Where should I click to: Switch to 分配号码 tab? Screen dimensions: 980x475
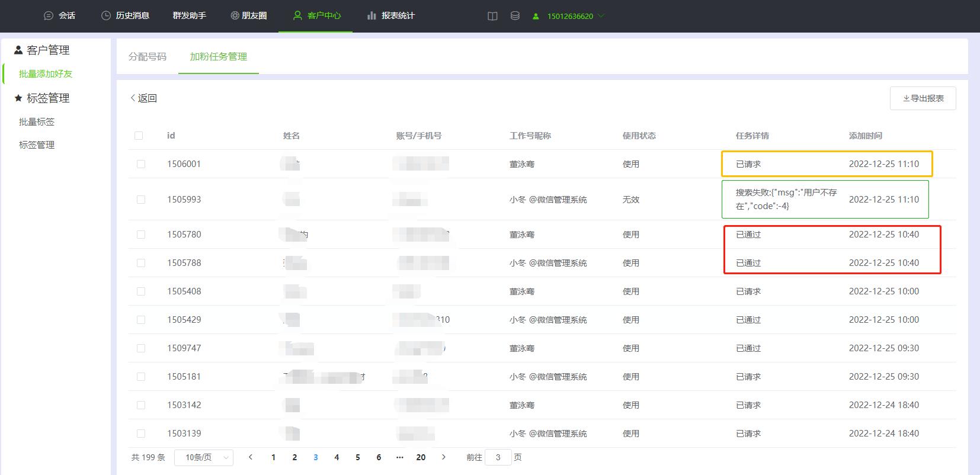click(x=148, y=57)
